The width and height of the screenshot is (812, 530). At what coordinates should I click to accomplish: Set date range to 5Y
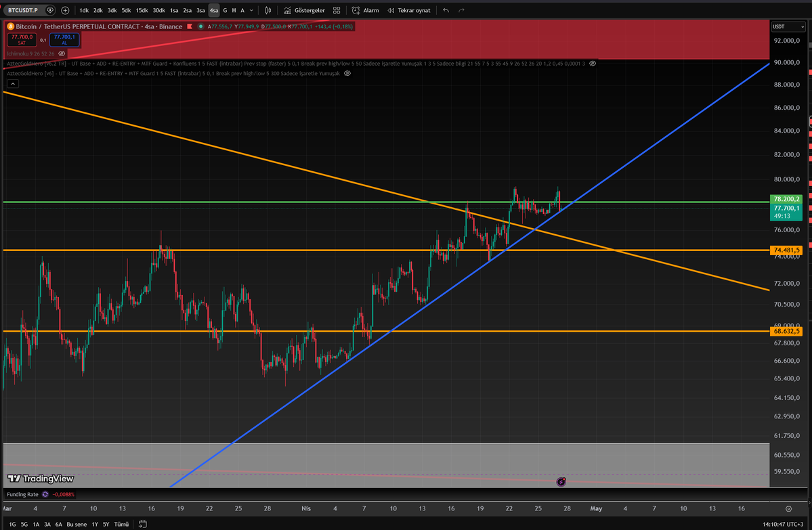106,525
